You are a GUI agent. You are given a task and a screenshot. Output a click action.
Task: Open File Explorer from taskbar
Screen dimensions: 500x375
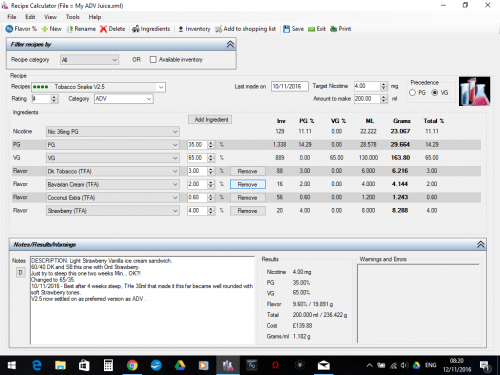(x=60, y=366)
